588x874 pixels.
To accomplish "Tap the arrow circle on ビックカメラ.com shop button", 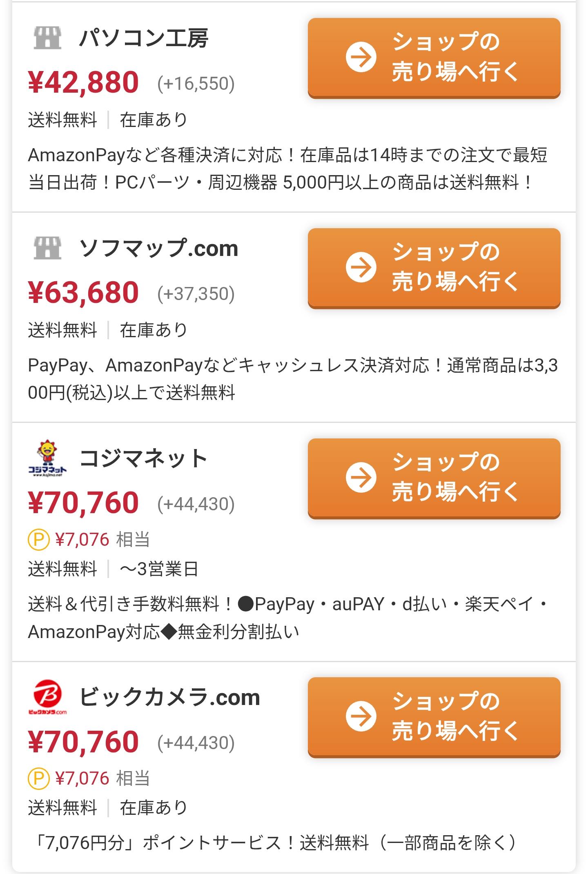I will (361, 716).
